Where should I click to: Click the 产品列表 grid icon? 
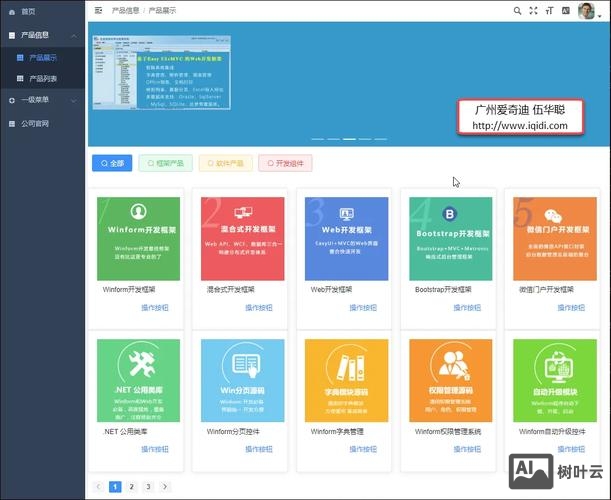pos(20,78)
